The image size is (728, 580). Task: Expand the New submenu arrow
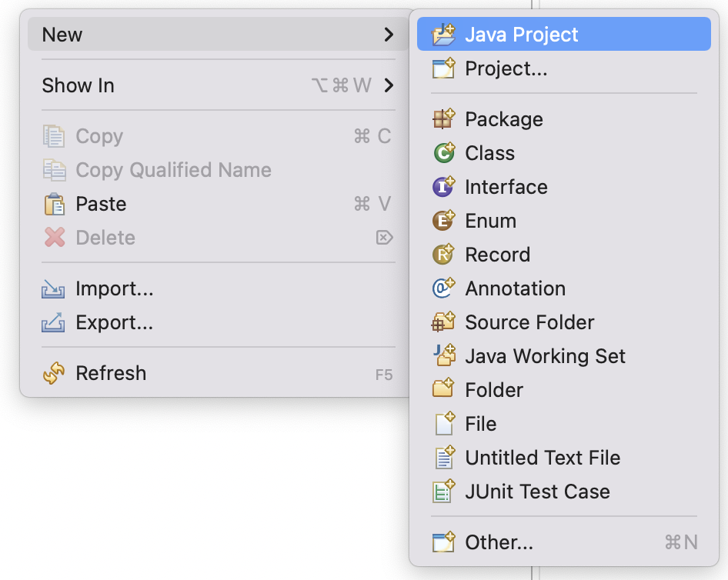(x=389, y=35)
